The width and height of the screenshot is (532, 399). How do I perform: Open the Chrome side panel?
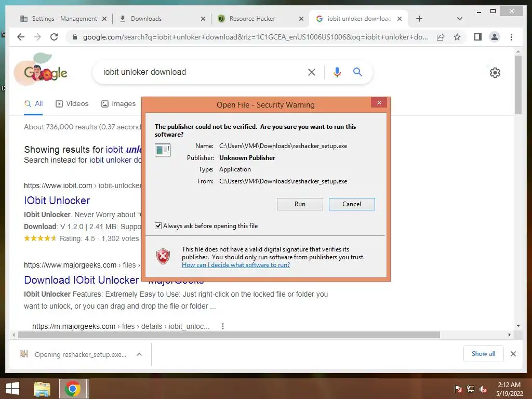point(478,37)
